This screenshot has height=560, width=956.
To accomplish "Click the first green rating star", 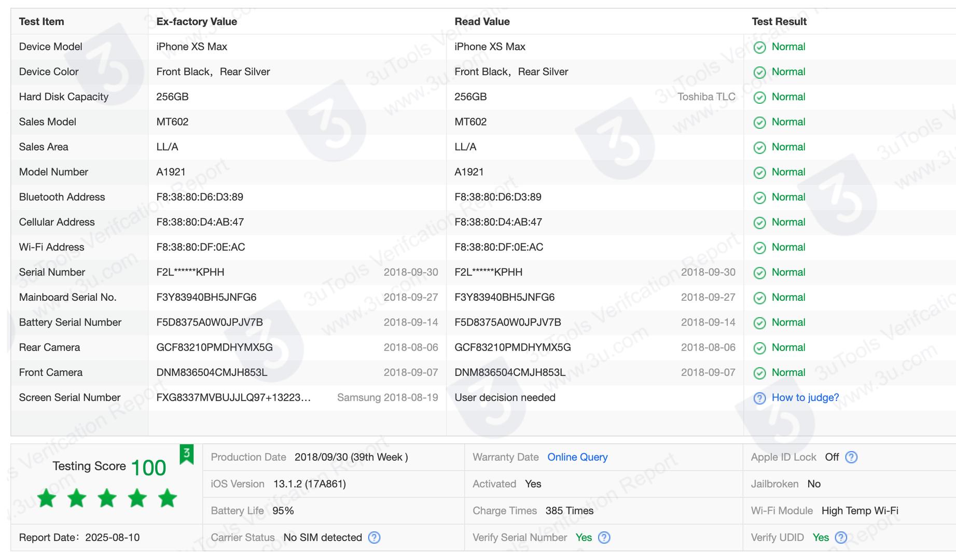I will click(x=47, y=498).
